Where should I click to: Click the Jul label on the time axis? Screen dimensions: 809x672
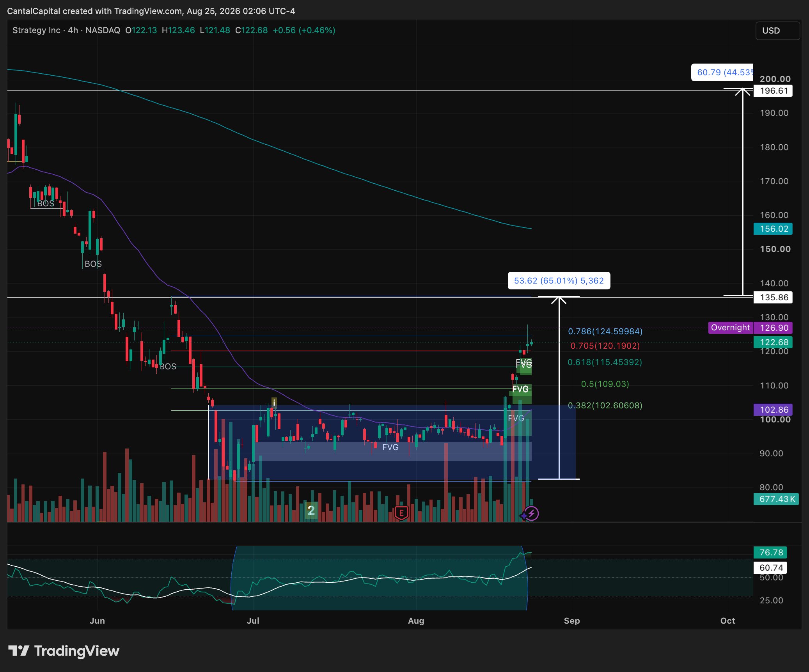(253, 621)
